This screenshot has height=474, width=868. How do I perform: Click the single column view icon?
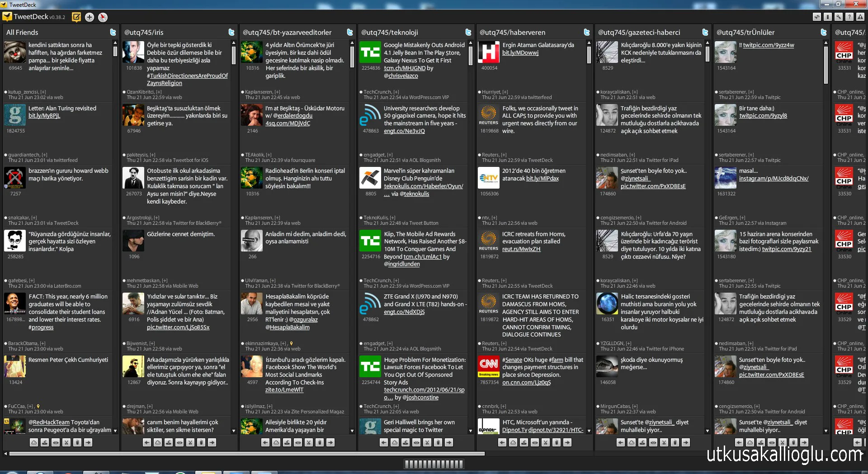tap(828, 17)
